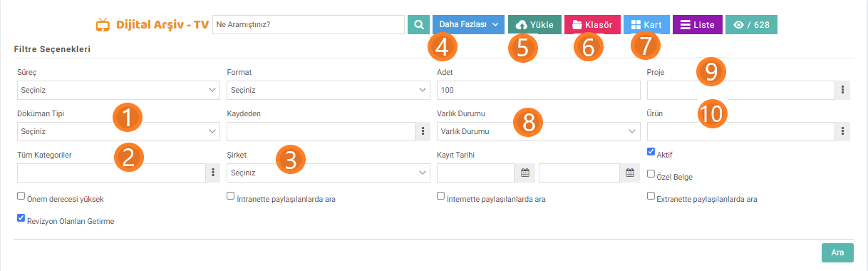Open the second Kayıt Tarihi calendar icon
868x271 pixels.
(629, 173)
